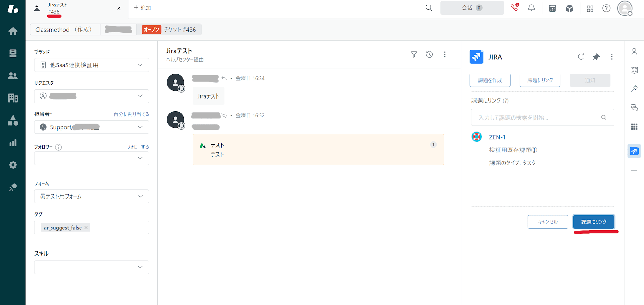
Task: Open Reporting bar chart icon
Action: pos(13,143)
